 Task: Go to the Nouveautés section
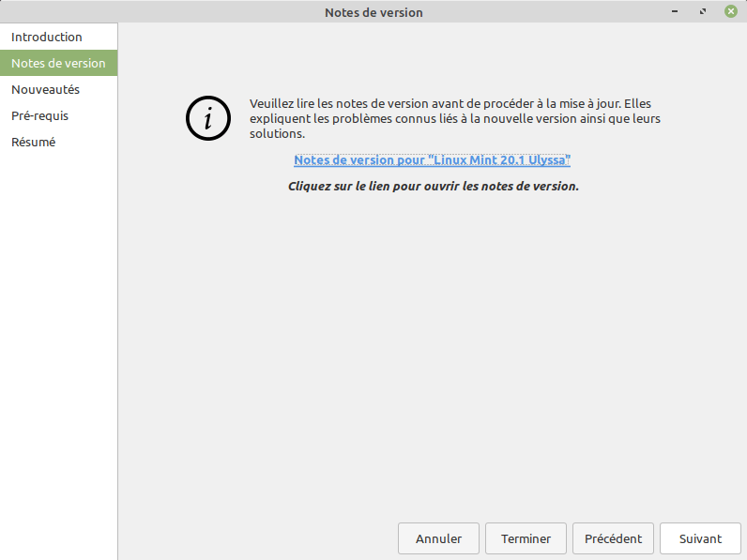(45, 89)
